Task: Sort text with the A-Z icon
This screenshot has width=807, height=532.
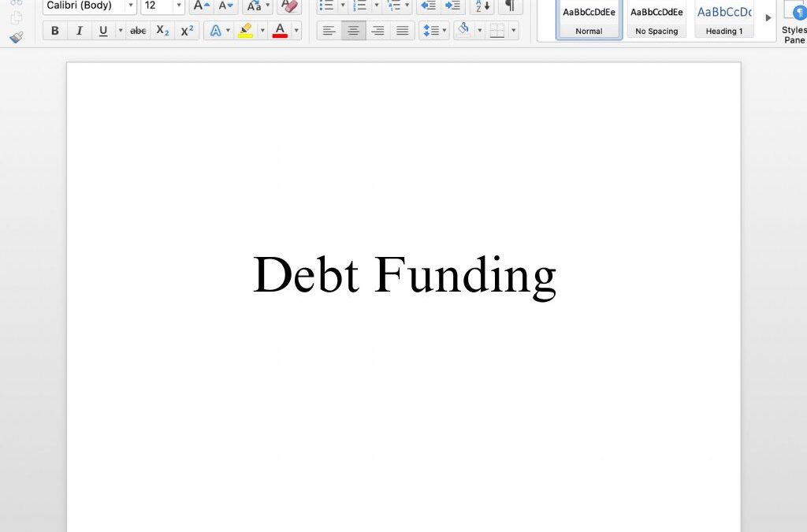Action: 482,6
